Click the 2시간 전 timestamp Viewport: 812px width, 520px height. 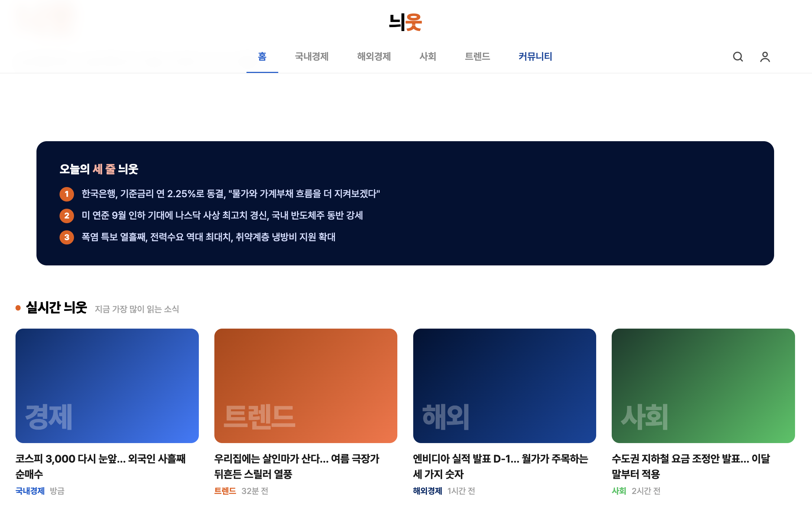pyautogui.click(x=646, y=491)
